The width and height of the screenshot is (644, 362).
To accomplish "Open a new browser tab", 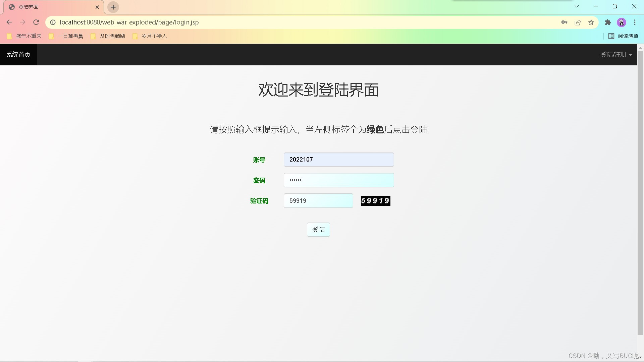I will 113,7.
